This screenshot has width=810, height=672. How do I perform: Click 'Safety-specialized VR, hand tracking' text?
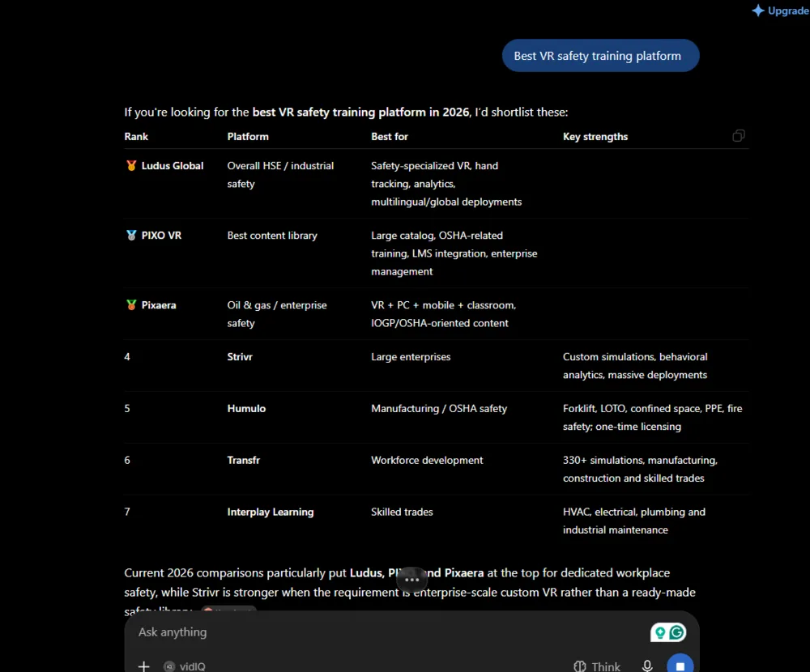tap(446, 183)
